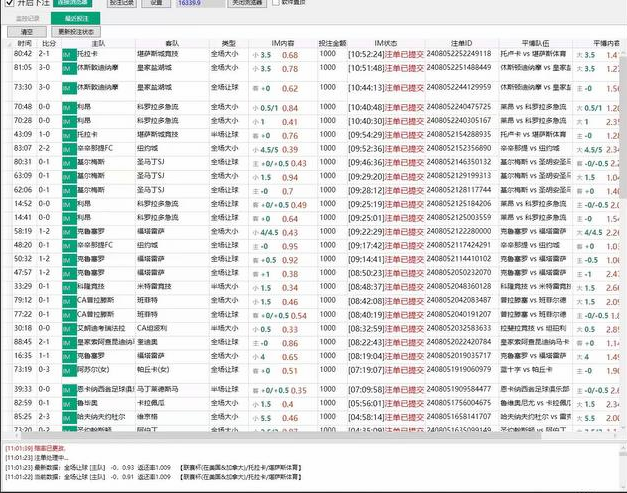Click the 更新投注状态 button
This screenshot has height=493, width=627.
coord(78,31)
